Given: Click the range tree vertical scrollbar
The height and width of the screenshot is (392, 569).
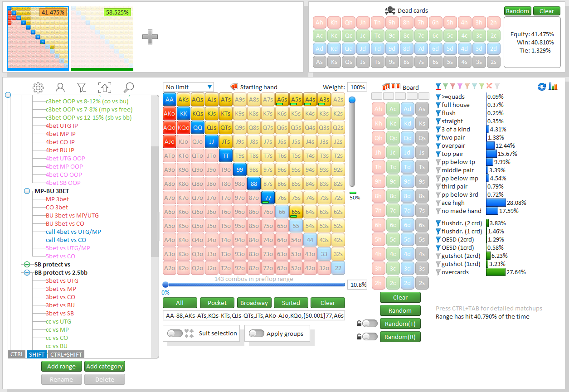Looking at the screenshot, I should pos(155,201).
